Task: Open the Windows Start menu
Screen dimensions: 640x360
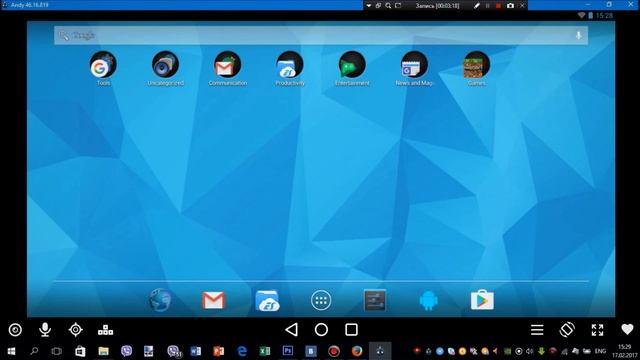Action: pyautogui.click(x=11, y=351)
